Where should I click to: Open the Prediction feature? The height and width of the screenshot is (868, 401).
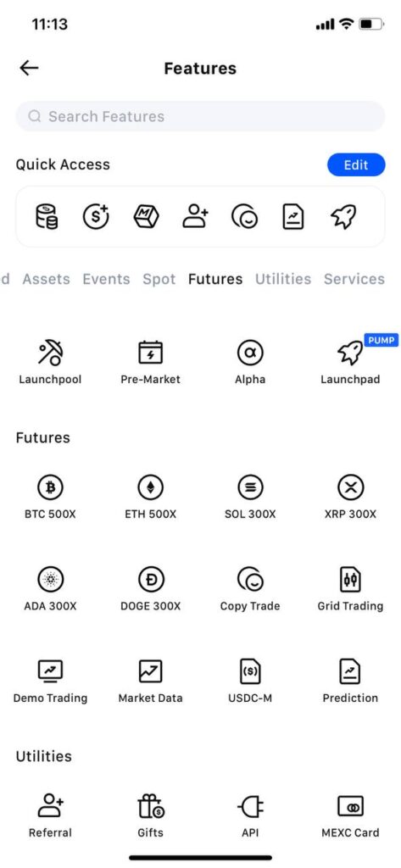[x=350, y=681]
